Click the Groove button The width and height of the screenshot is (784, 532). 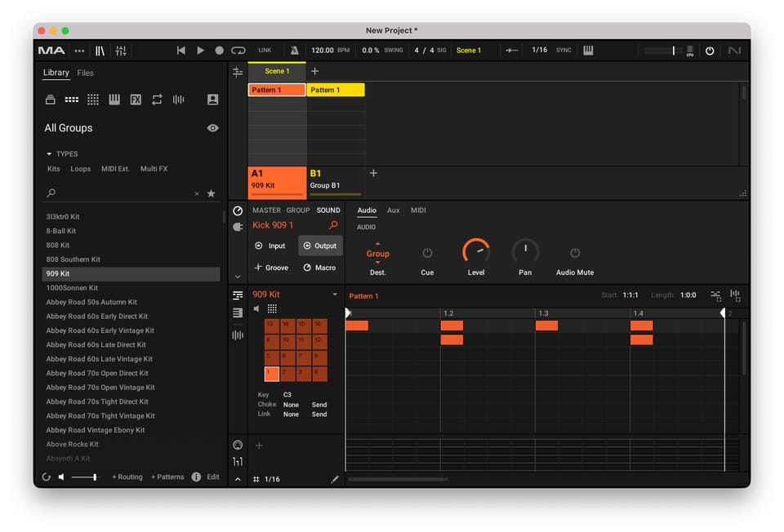(x=272, y=268)
